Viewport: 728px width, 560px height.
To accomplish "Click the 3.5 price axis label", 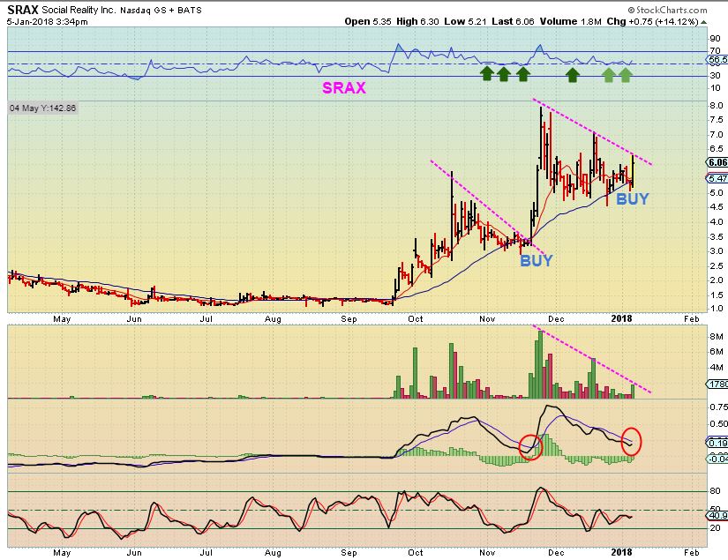I will (717, 236).
